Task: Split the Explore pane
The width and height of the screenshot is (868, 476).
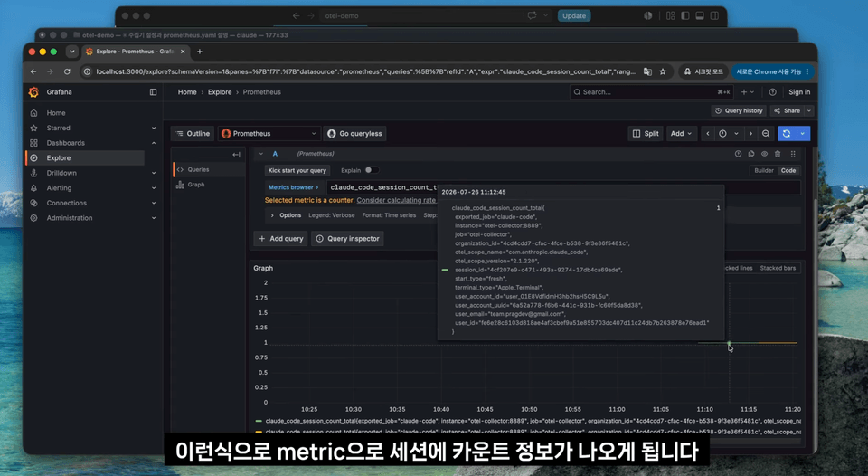Action: coord(646,134)
